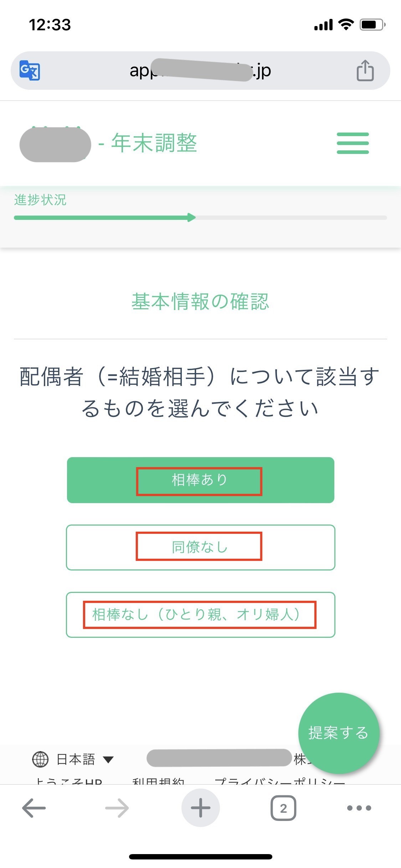Click the 提案する floating button
Image resolution: width=401 pixels, height=868 pixels.
(x=339, y=733)
